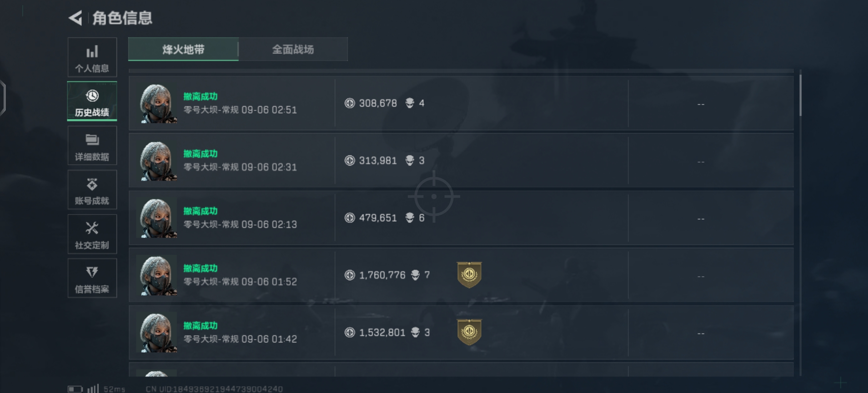Switch to the 全面战场 tab
Screen dimensions: 868x393
[293, 49]
